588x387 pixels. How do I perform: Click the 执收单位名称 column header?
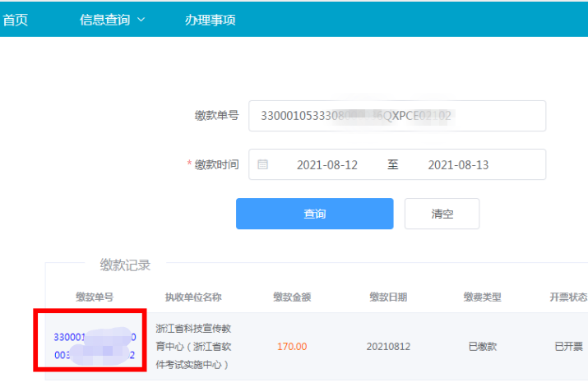pyautogui.click(x=193, y=297)
